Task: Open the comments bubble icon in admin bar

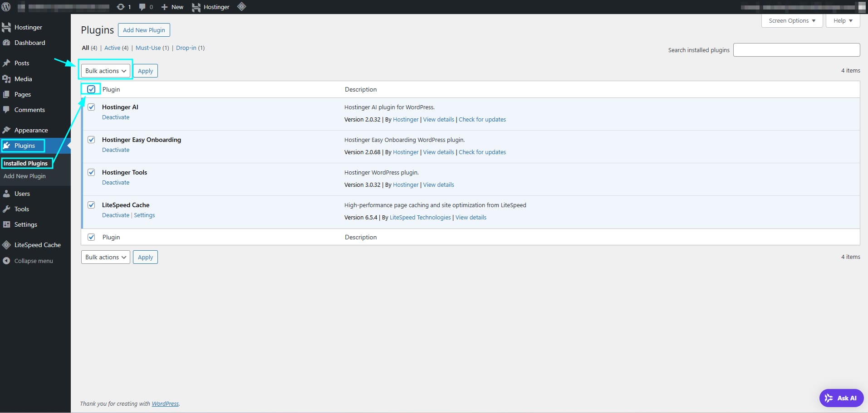Action: (142, 7)
